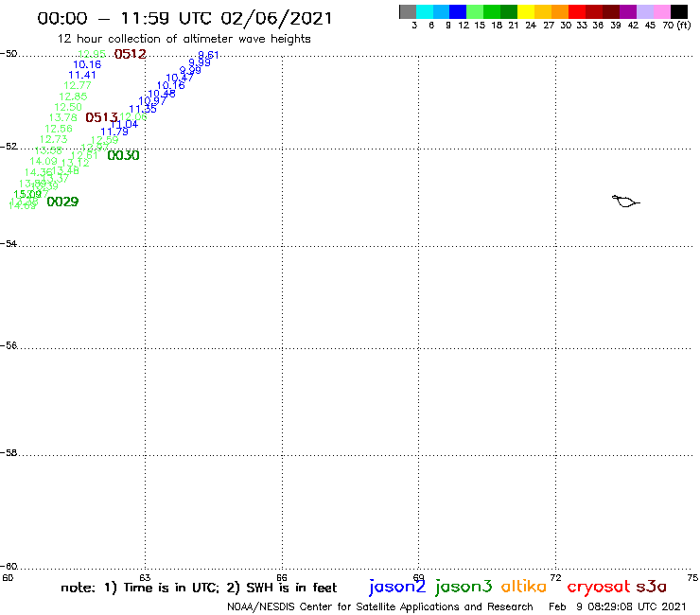Select the altika satellite legend label

tap(524, 587)
